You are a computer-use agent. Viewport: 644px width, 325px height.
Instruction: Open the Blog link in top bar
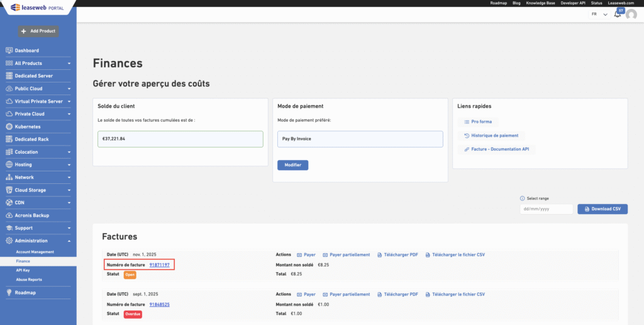click(x=517, y=3)
